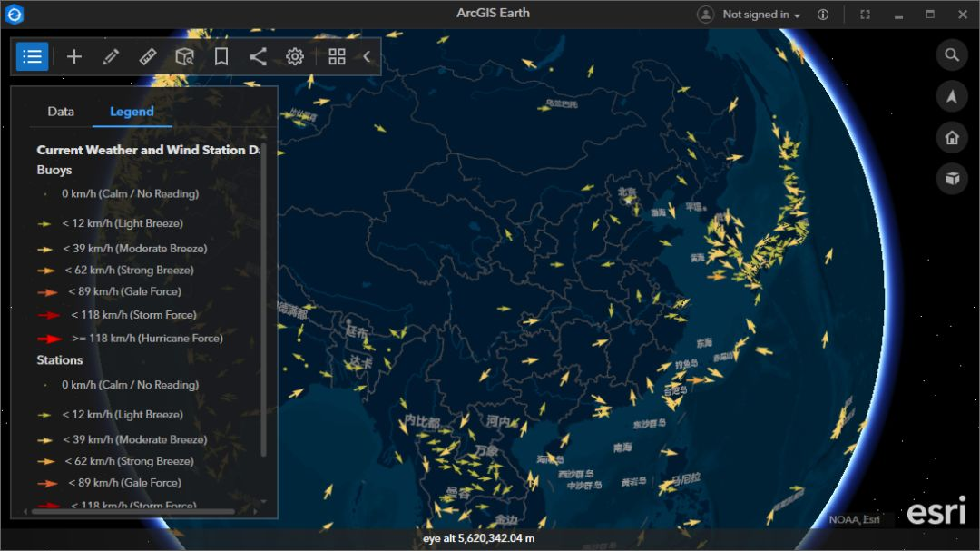Open the Bookmarks tool
Image resolution: width=980 pixels, height=551 pixels.
(221, 56)
